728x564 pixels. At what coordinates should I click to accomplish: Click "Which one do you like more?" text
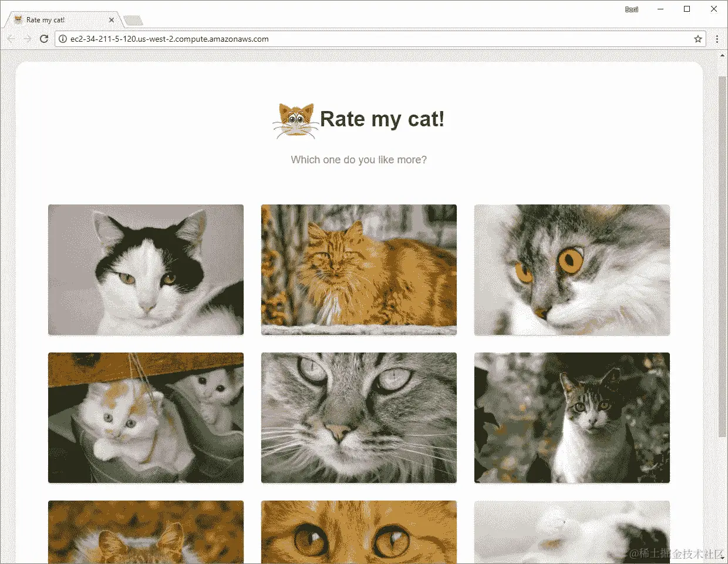359,160
